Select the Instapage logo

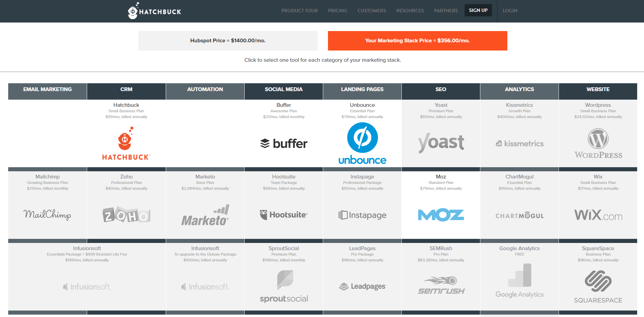[x=362, y=215]
